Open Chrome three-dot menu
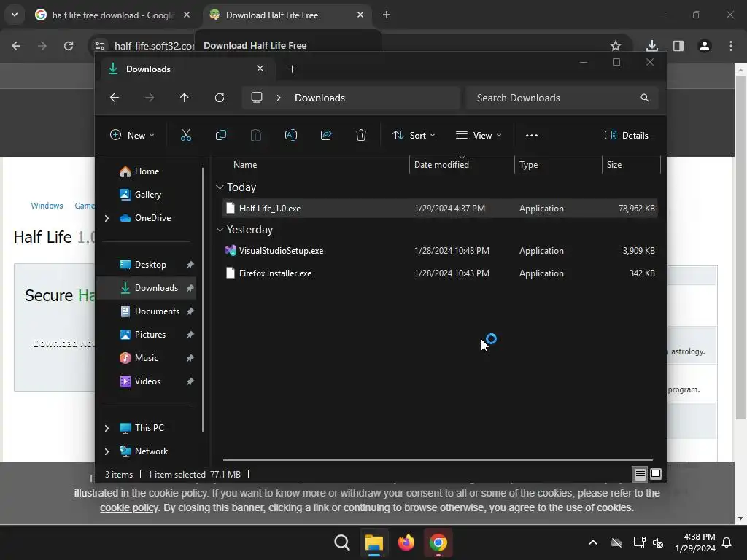This screenshot has width=747, height=560. coord(731,46)
